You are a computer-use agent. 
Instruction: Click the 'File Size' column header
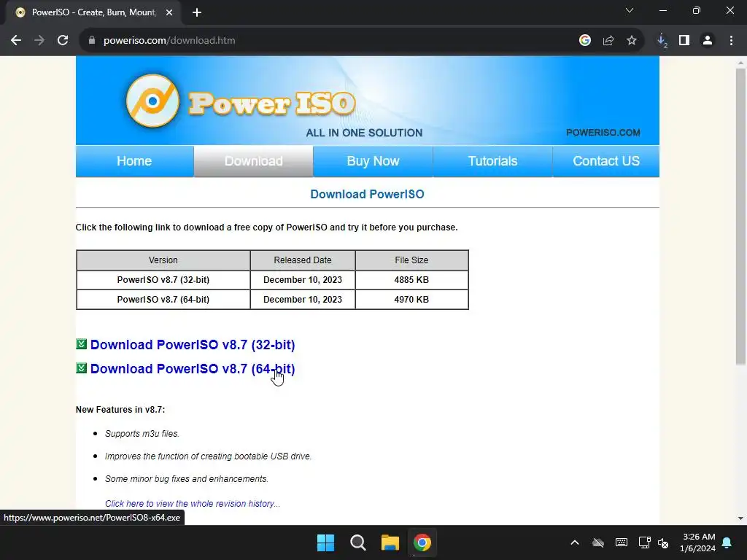(x=411, y=260)
